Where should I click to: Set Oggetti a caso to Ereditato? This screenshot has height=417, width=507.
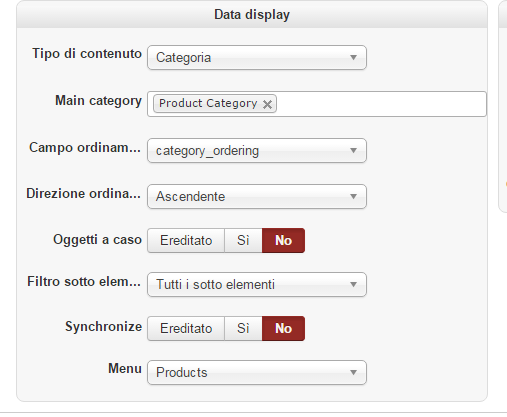(186, 240)
